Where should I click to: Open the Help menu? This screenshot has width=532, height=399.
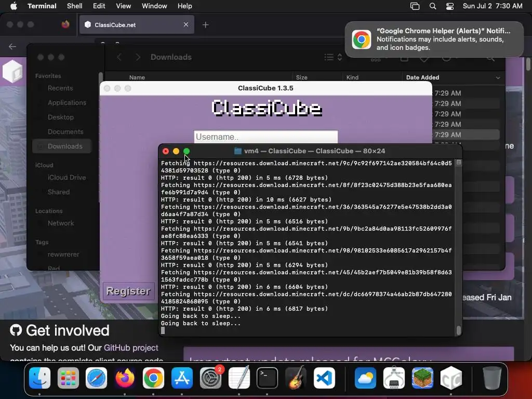click(x=185, y=6)
